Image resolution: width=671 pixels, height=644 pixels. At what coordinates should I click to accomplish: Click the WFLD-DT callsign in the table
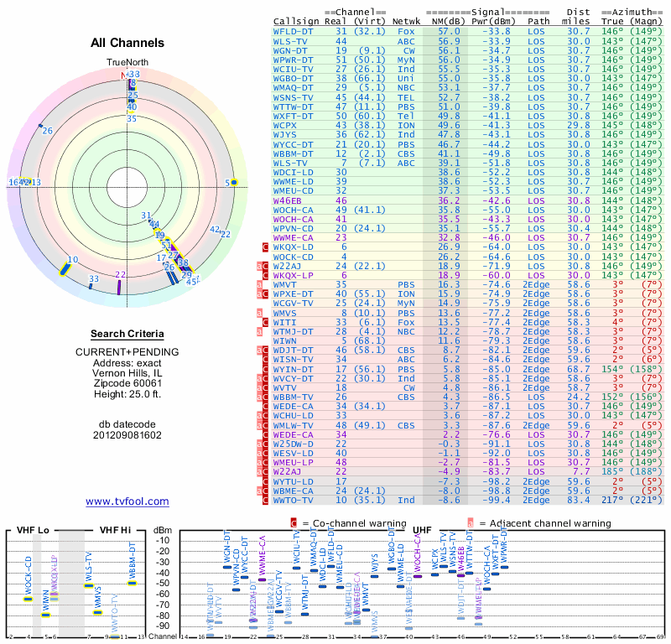coord(294,31)
